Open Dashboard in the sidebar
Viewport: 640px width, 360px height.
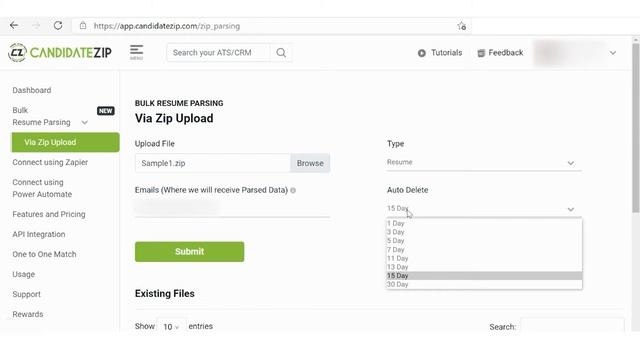[x=32, y=90]
